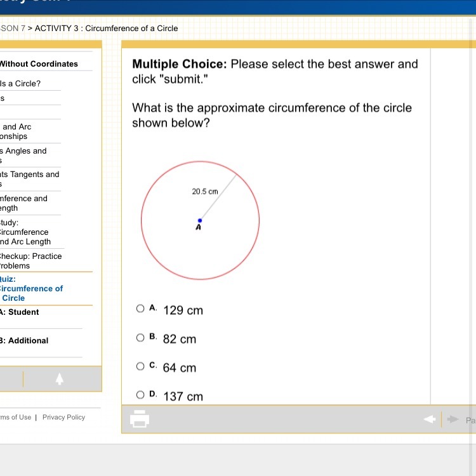The height and width of the screenshot is (476, 476).
Task: Open Checkup: Practice Problems item
Action: pos(30,261)
